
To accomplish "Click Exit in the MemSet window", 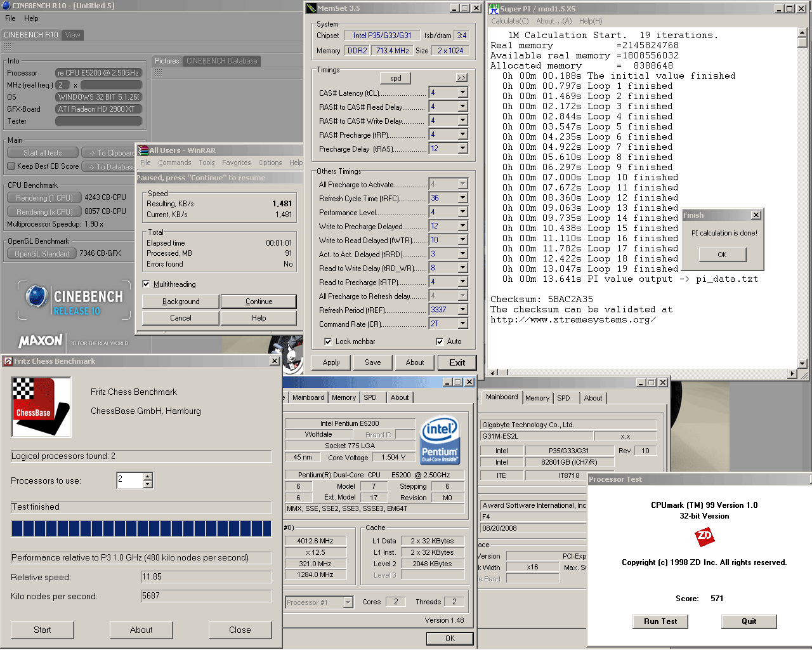I will point(457,362).
